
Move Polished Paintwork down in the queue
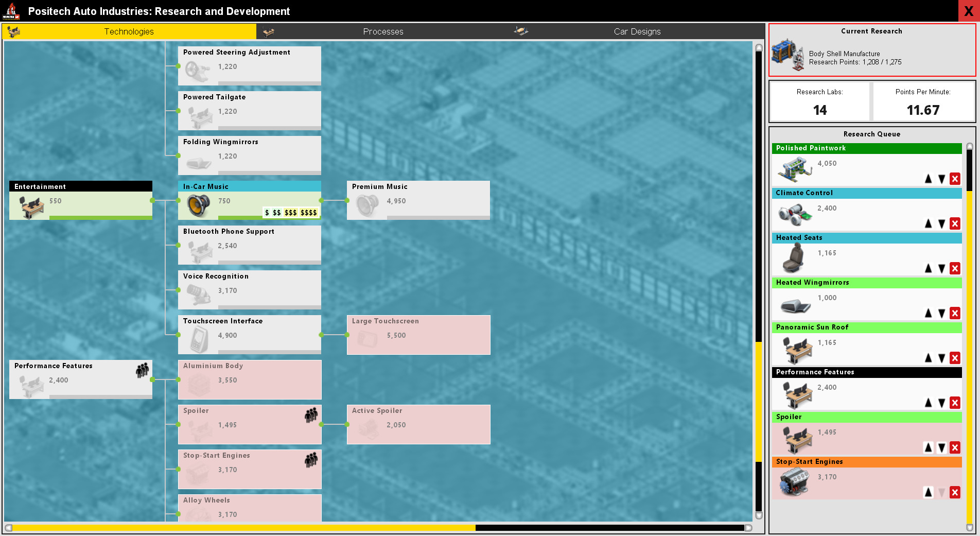[942, 179]
